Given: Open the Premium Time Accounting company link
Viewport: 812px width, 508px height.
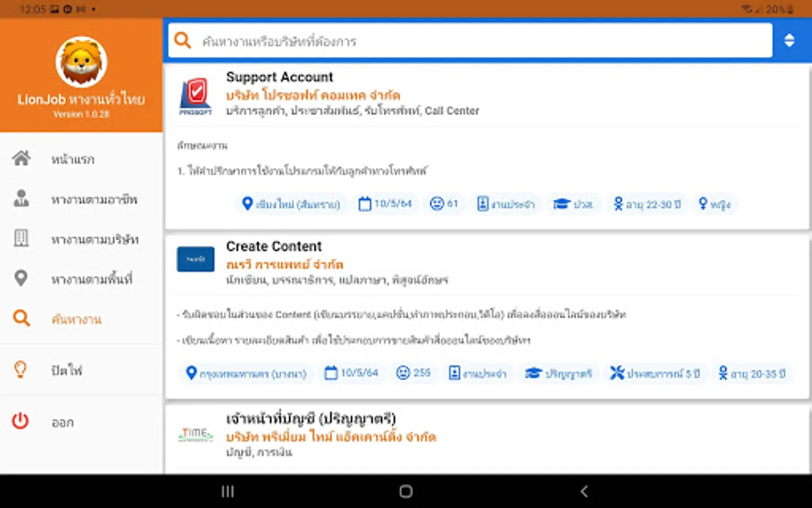Looking at the screenshot, I should tap(331, 437).
